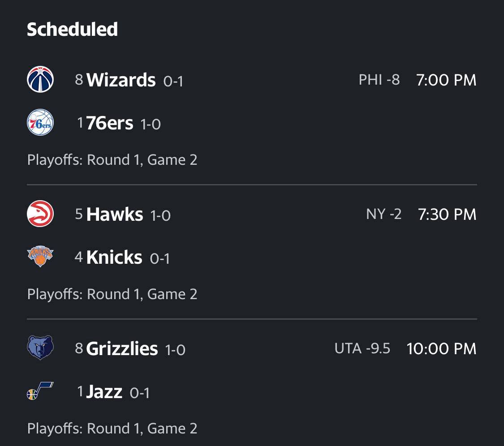504x446 pixels.
Task: Select the 7:00 PM game time
Action: 446,80
